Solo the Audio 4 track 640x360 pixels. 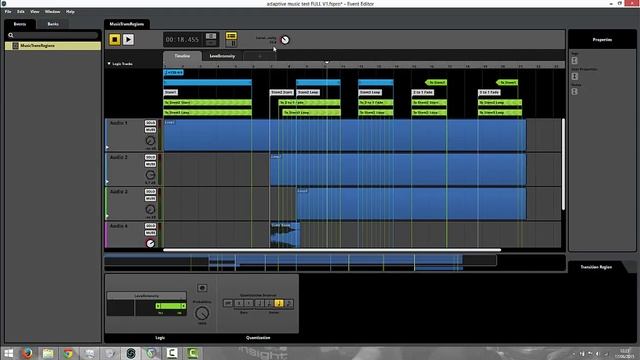coord(150,226)
